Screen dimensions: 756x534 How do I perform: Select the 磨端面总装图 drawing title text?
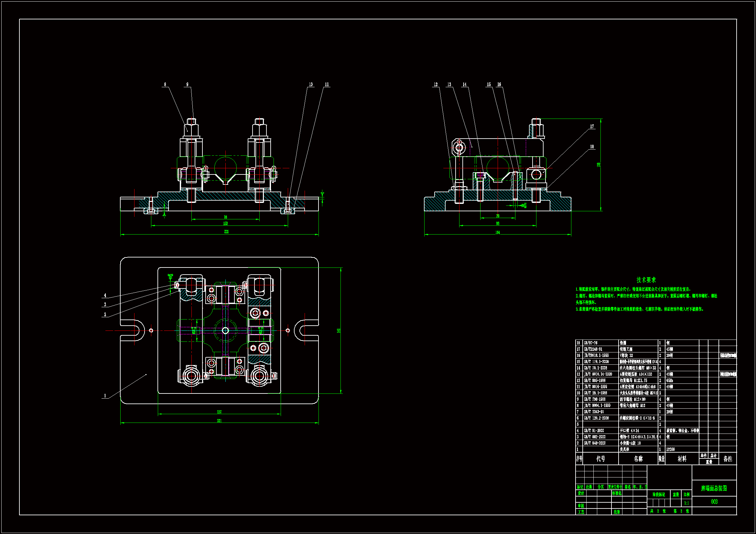point(714,488)
